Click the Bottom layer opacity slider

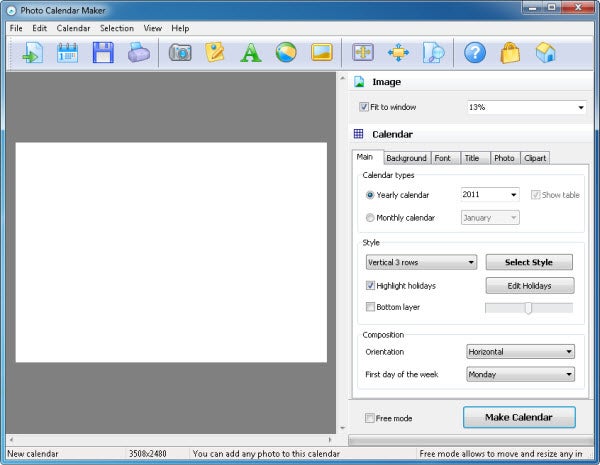coord(528,308)
